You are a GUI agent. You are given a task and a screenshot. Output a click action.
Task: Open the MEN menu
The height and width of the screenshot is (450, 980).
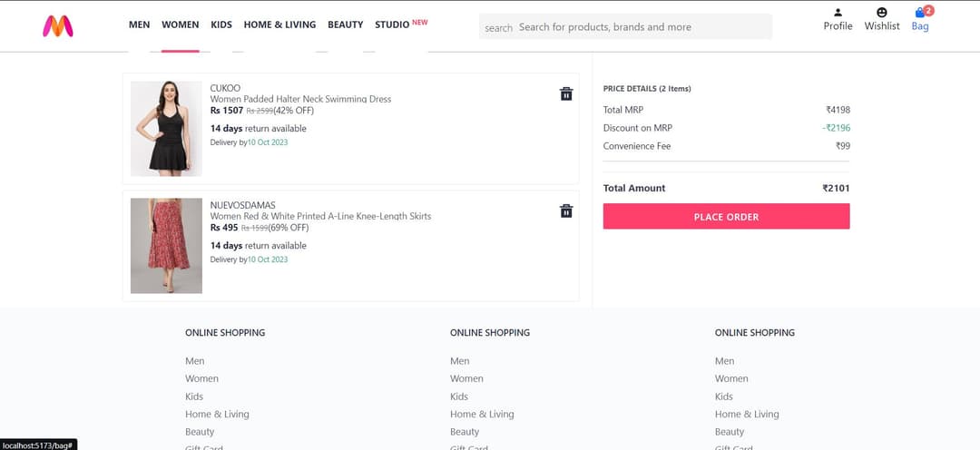click(140, 24)
